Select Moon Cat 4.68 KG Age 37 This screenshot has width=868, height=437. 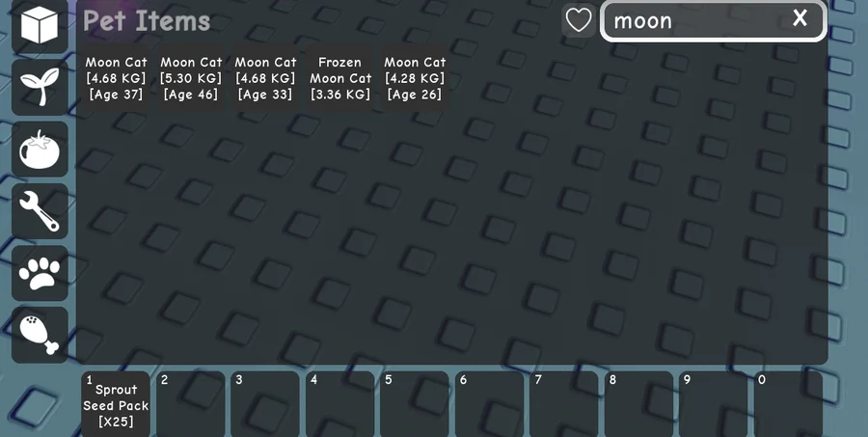pyautogui.click(x=117, y=78)
